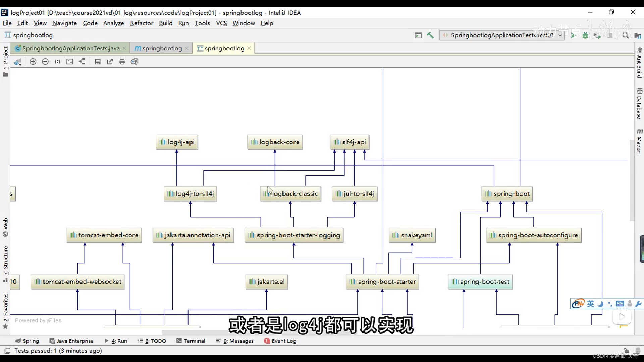Reset diagram to actual size
Screen dimensions: 644x362
pyautogui.click(x=57, y=62)
